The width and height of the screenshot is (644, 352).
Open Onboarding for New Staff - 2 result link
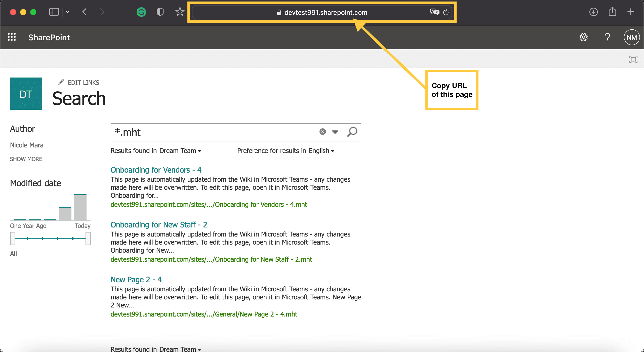(x=159, y=224)
